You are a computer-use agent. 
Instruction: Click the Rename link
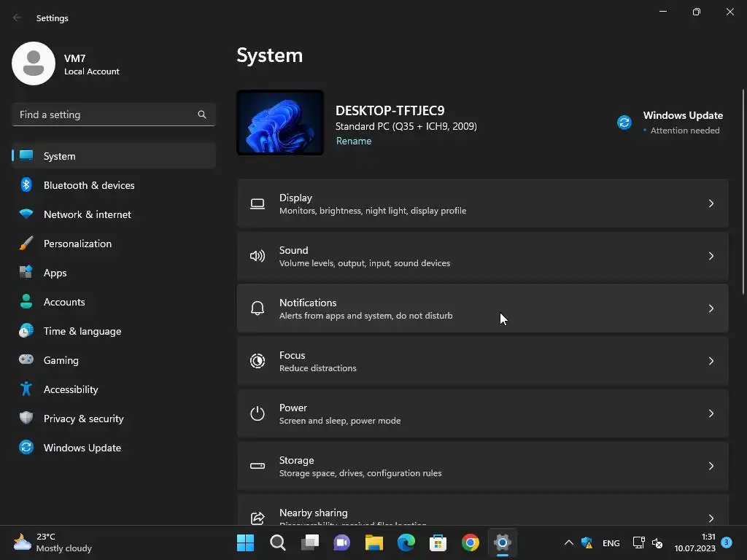coord(354,141)
